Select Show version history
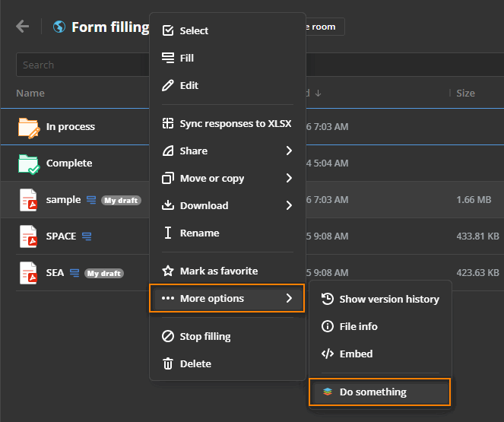 (x=380, y=299)
